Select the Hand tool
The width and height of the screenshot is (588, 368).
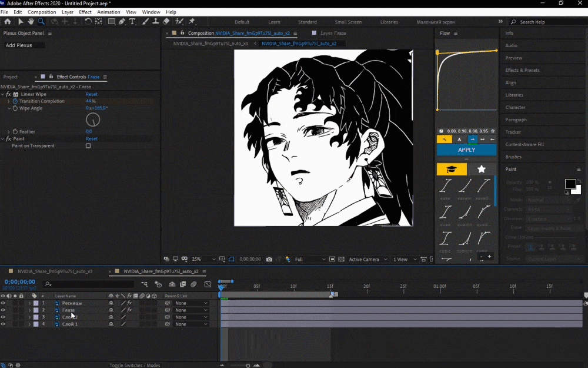[x=31, y=21]
